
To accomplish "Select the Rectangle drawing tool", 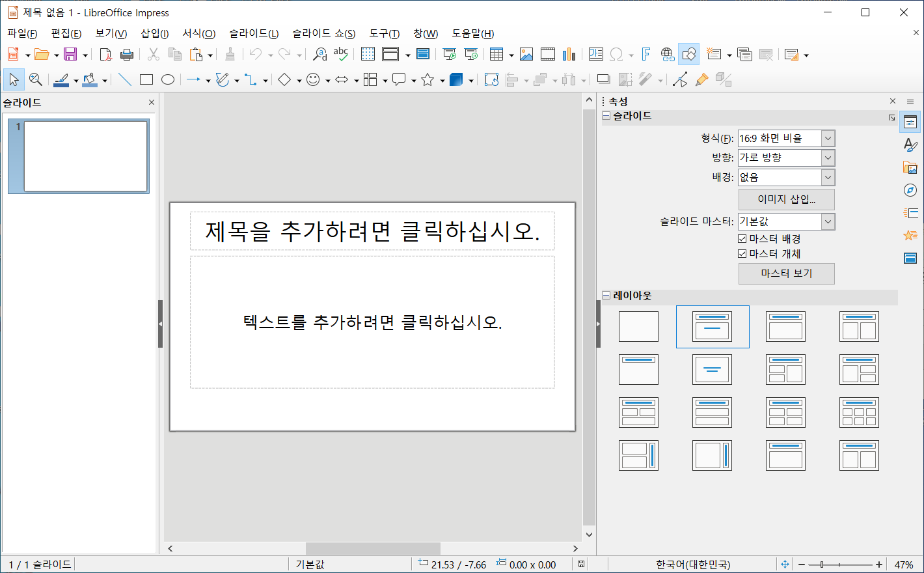I will 146,80.
